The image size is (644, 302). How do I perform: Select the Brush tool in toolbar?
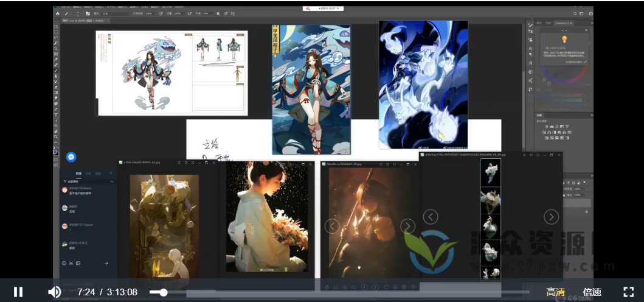pos(57,70)
